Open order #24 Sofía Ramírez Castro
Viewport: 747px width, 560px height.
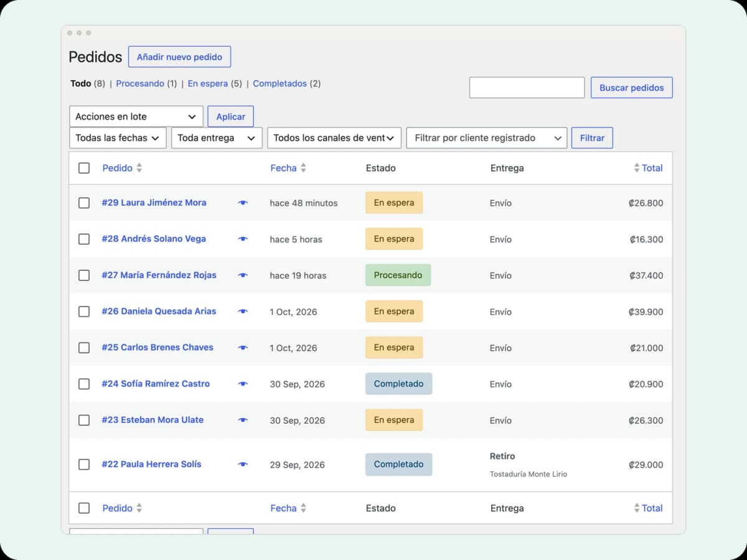click(156, 384)
